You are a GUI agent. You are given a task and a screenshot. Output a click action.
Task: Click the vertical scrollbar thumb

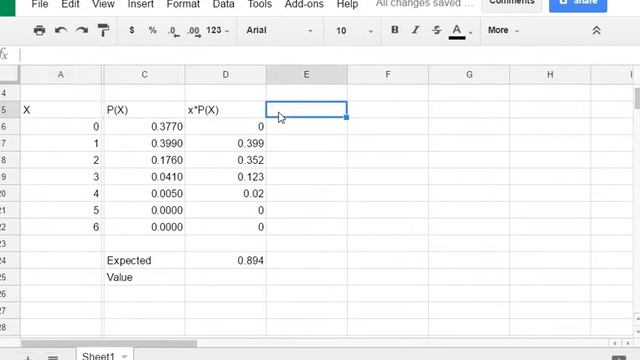click(637, 98)
